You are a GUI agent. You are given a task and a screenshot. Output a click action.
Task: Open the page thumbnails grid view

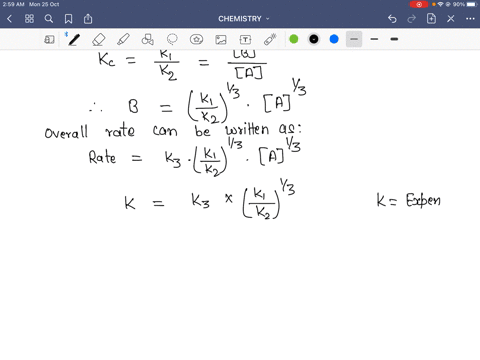[x=29, y=19]
